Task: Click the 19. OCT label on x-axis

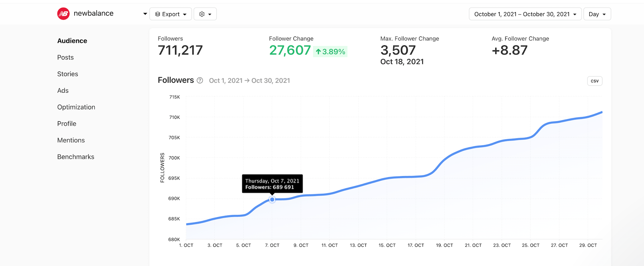Action: tap(444, 245)
